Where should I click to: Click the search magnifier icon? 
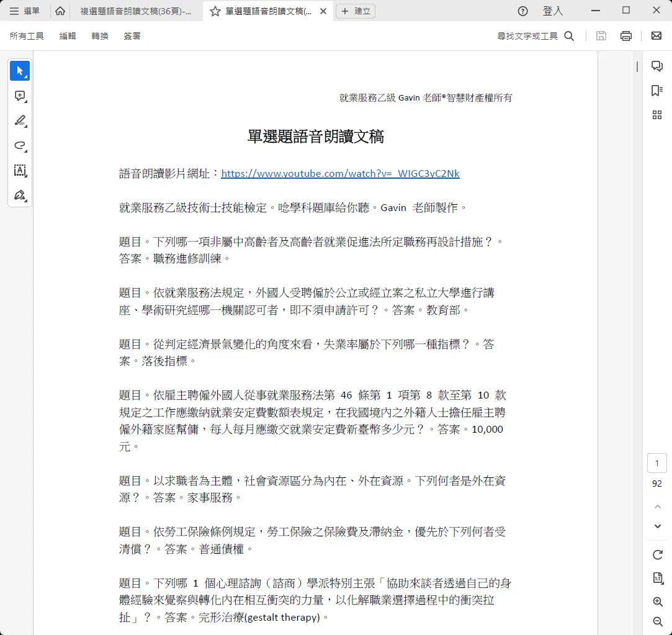click(569, 36)
